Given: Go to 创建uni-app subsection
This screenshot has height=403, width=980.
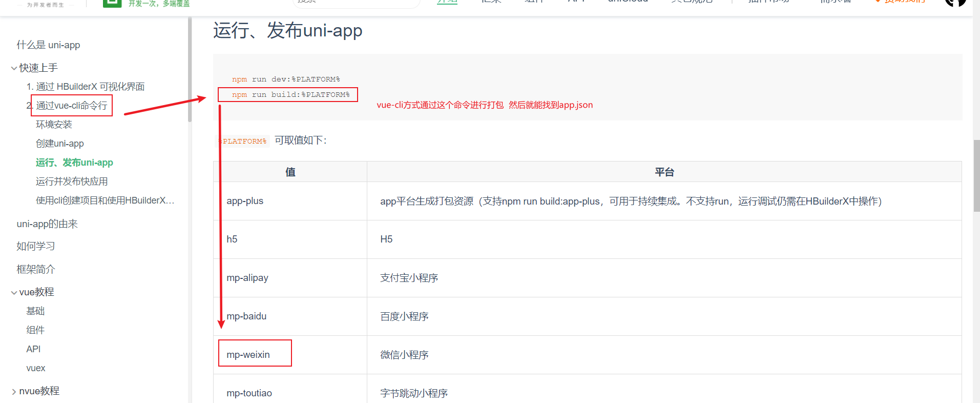Looking at the screenshot, I should click(x=60, y=143).
